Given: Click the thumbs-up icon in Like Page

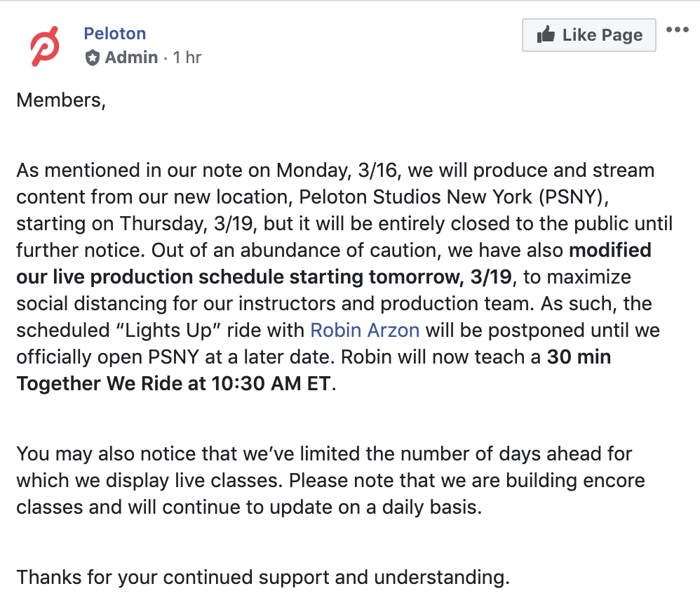Looking at the screenshot, I should (x=546, y=34).
